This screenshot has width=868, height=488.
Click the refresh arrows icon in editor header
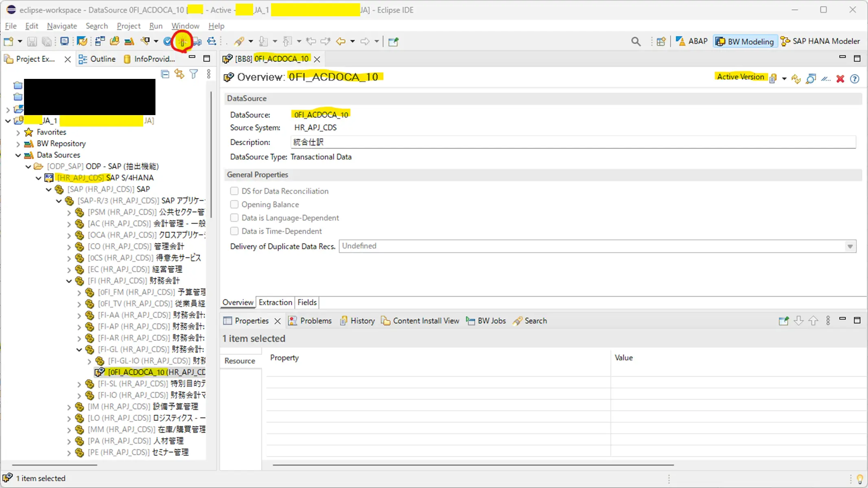[796, 79]
